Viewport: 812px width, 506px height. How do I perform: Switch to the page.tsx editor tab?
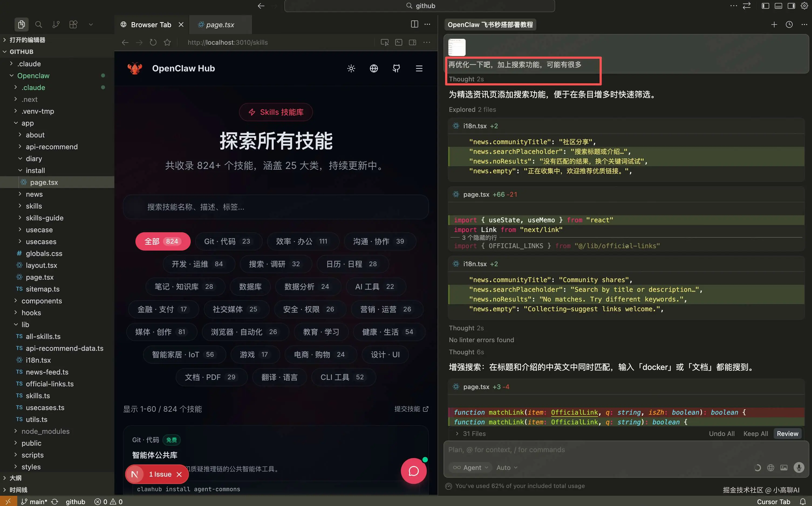tap(220, 25)
